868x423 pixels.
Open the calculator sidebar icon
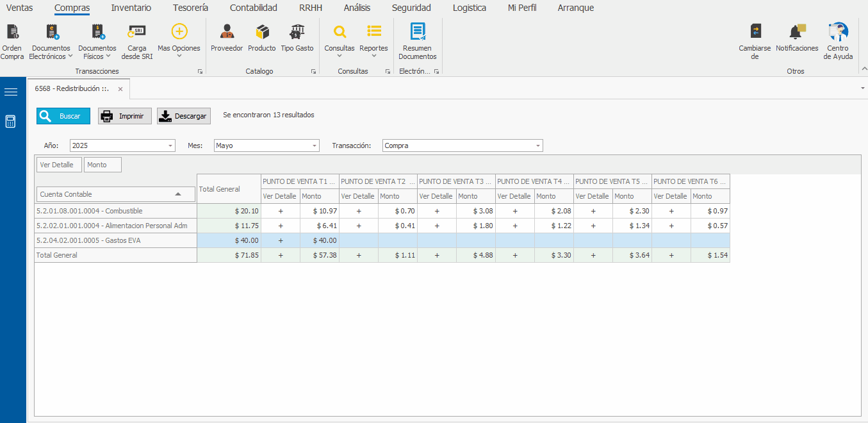coord(10,122)
